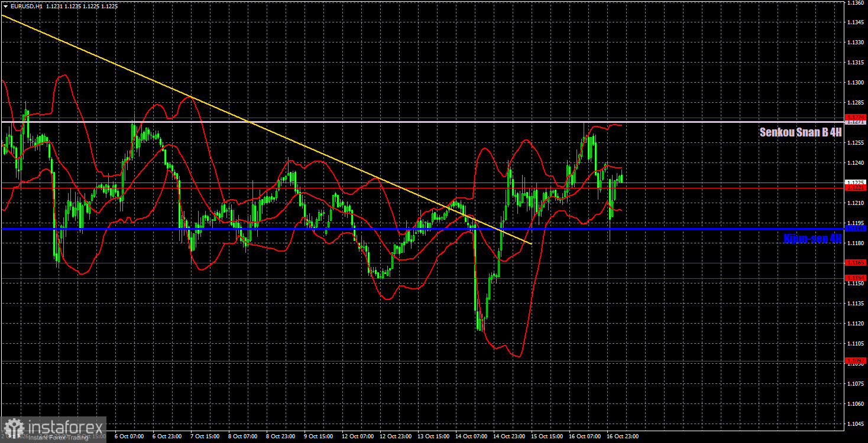
Task: Click the 1.1360 value on the price scale
Action: point(856,3)
